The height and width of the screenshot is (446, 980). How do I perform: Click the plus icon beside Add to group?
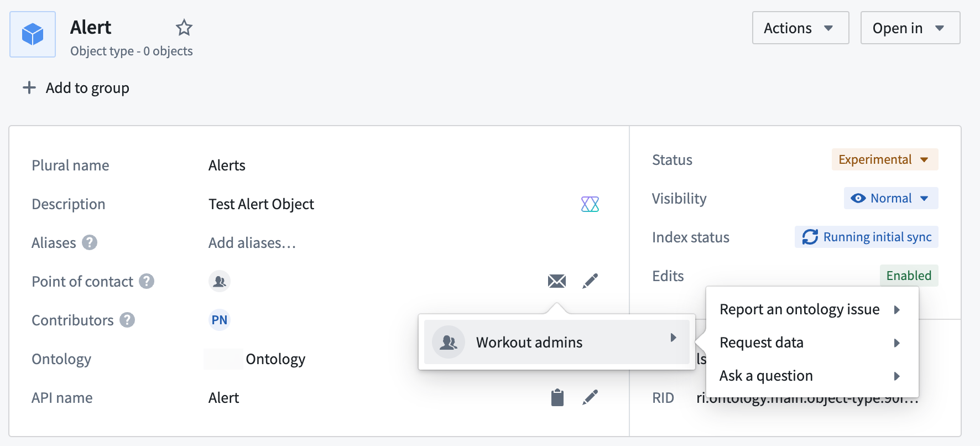coord(29,87)
